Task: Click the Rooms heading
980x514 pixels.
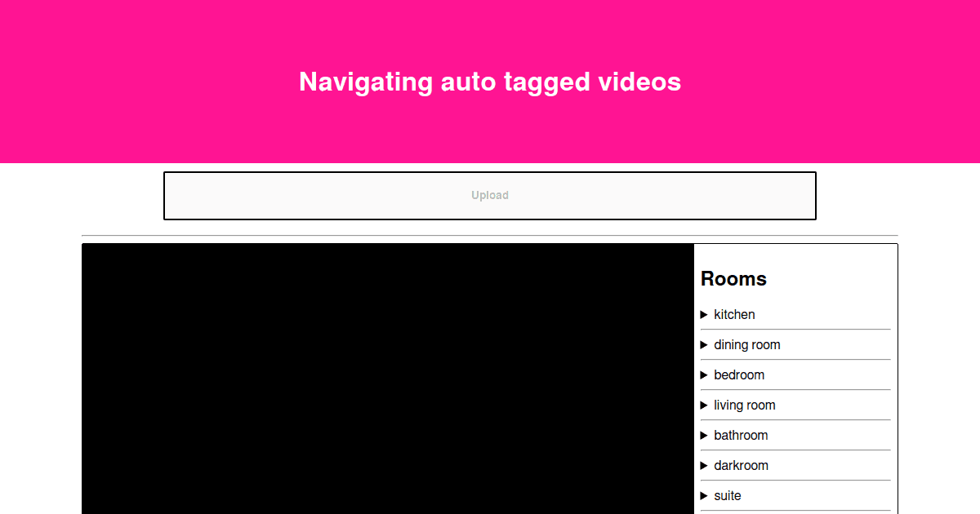Action: click(733, 279)
